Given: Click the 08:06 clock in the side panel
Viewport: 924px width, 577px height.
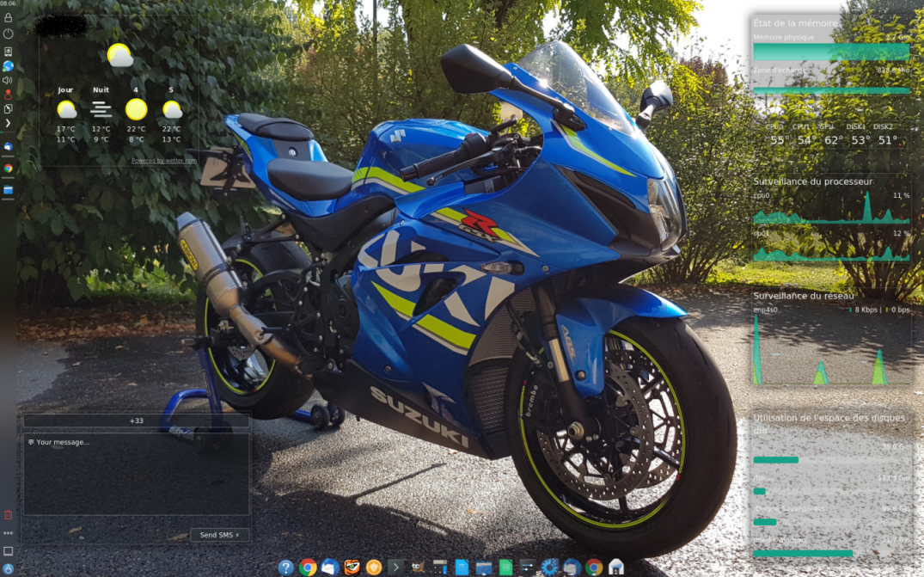Looking at the screenshot, I should 9,3.
